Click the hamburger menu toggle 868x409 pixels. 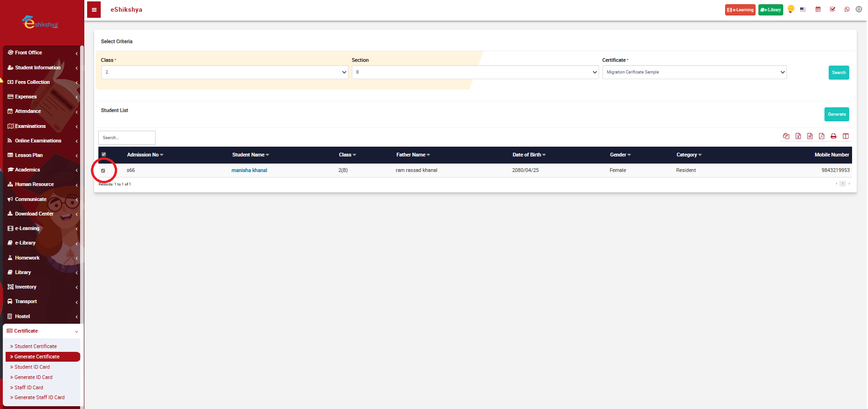pos(94,10)
